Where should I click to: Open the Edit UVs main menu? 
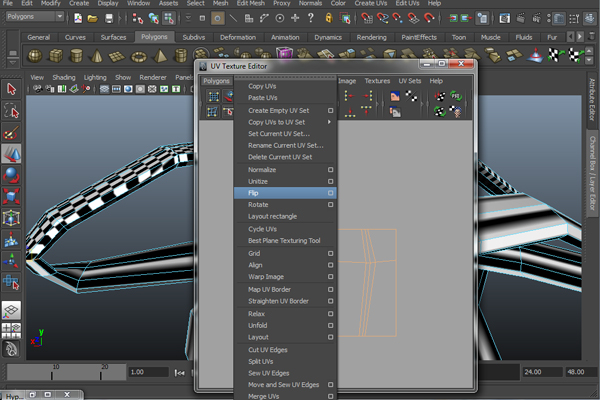[x=407, y=3]
